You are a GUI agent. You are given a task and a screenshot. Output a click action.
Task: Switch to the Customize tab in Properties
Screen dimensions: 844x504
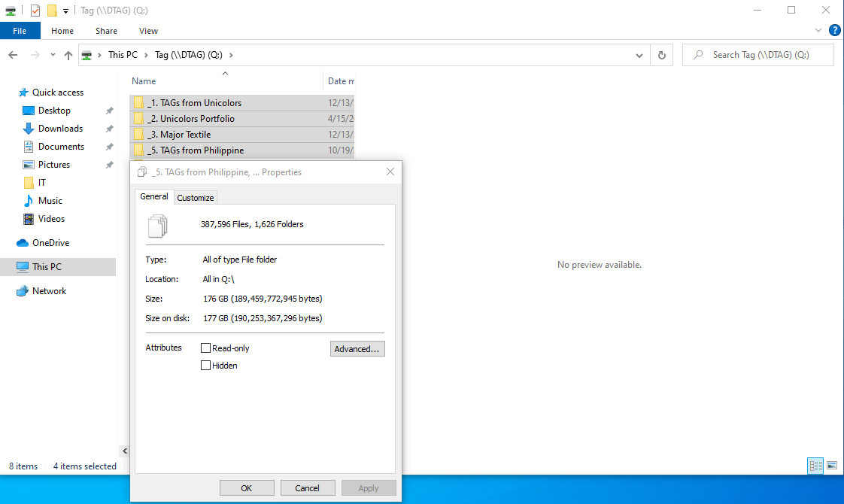[x=196, y=198]
